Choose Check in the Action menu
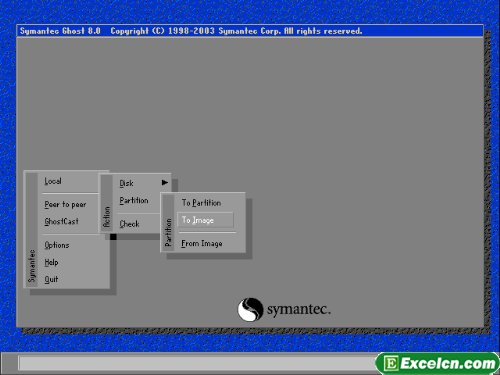500x375 pixels. pyautogui.click(x=129, y=224)
